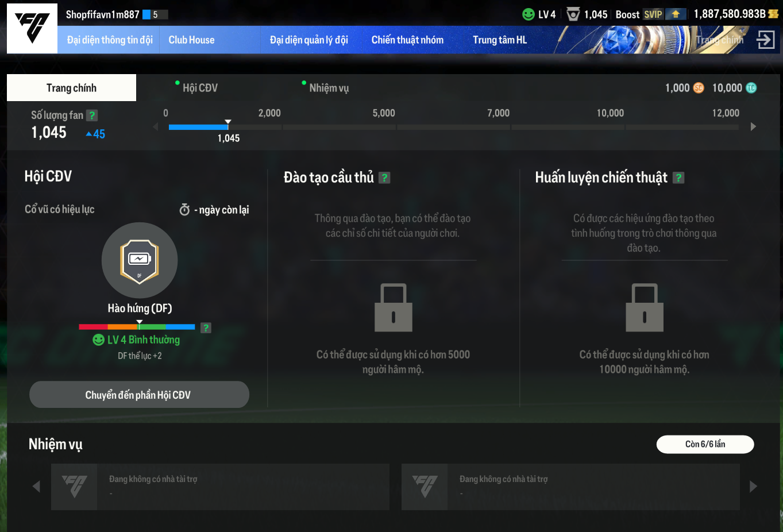Switch to the Hội CĐV tab
The height and width of the screenshot is (532, 783).
pos(199,88)
